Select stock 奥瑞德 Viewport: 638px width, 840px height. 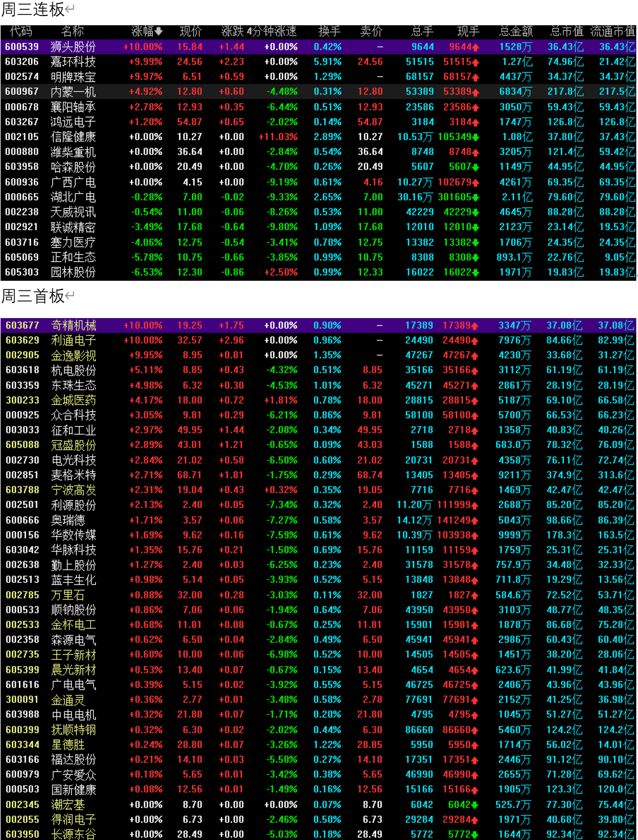pos(68,520)
